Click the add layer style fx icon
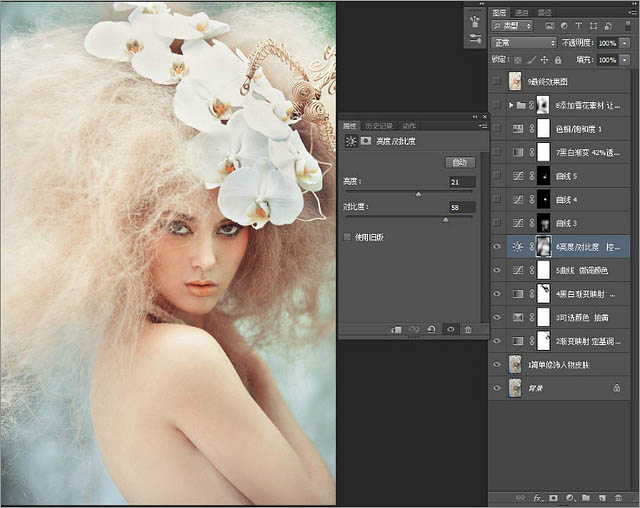Screen dimensions: 640x508 [536, 497]
